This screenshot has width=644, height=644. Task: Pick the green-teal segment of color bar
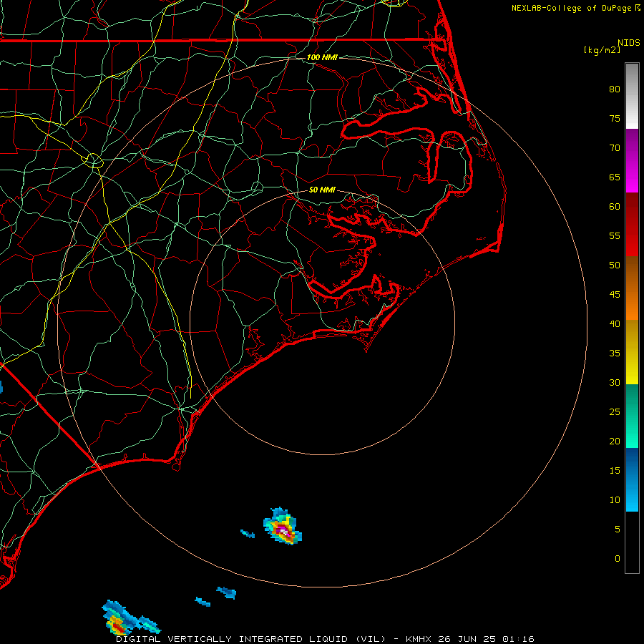[632, 416]
